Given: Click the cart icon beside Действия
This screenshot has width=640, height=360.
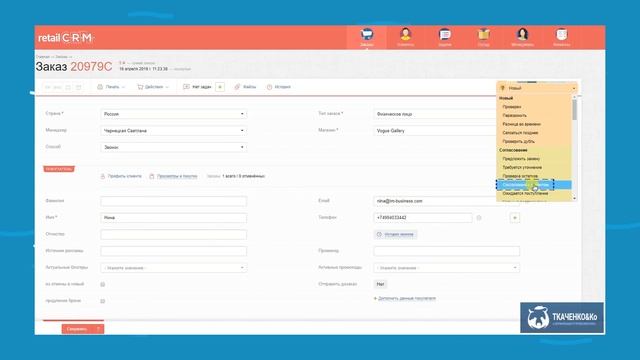Looking at the screenshot, I should pyautogui.click(x=140, y=87).
